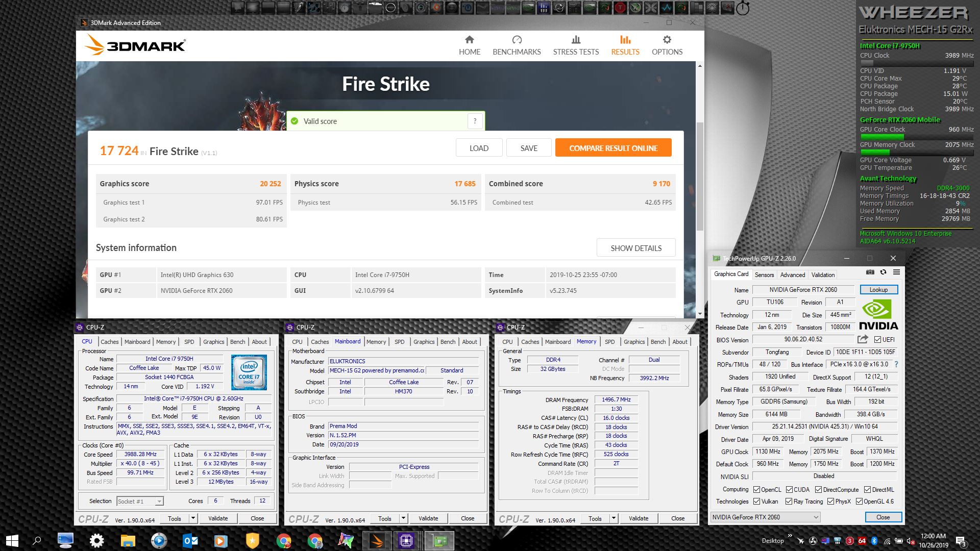
Task: Open the SPD tab in Memory CPU-Z window
Action: point(609,342)
